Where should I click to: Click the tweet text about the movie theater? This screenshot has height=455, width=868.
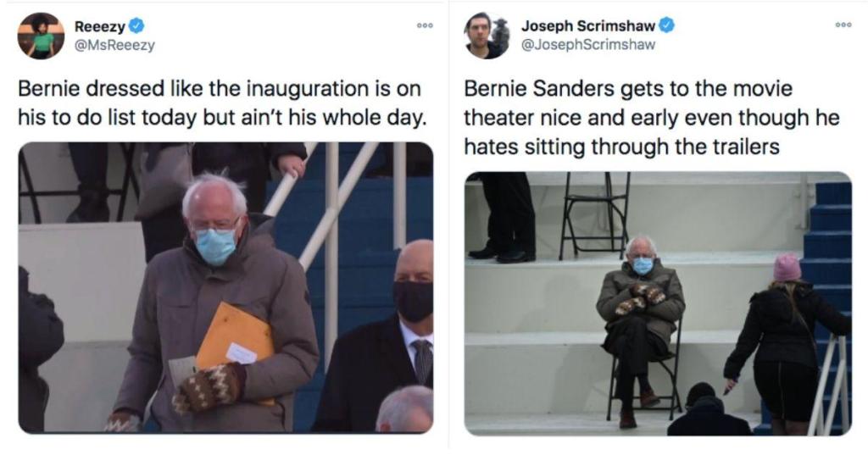(651, 118)
